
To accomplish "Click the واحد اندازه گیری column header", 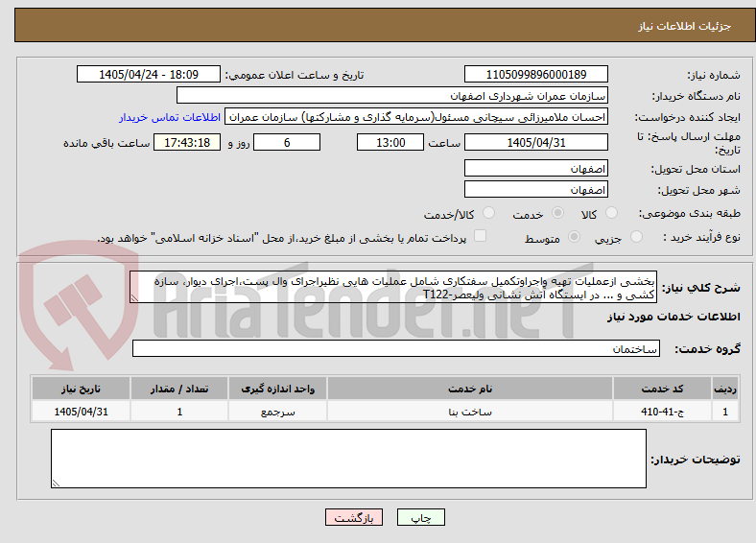I will point(277,389).
